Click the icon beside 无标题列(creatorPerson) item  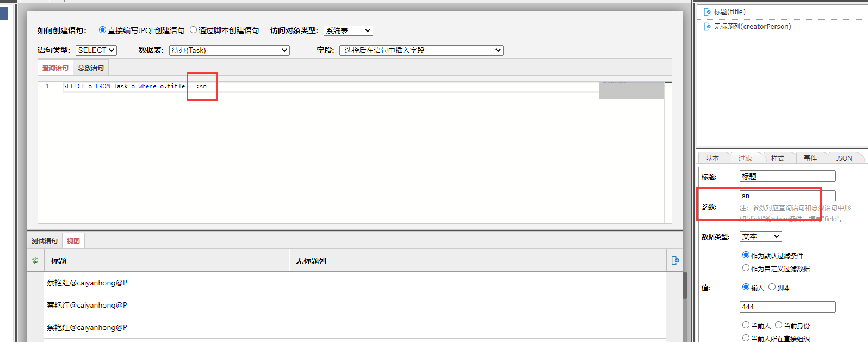[707, 27]
